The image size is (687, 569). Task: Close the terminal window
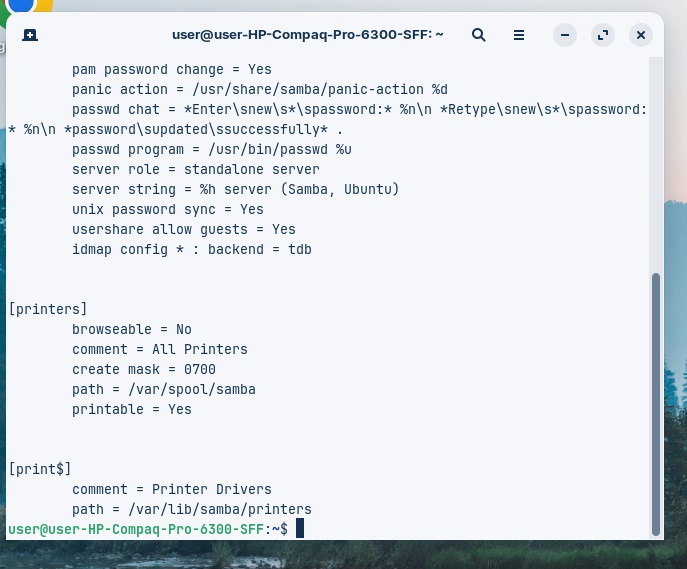coord(641,35)
